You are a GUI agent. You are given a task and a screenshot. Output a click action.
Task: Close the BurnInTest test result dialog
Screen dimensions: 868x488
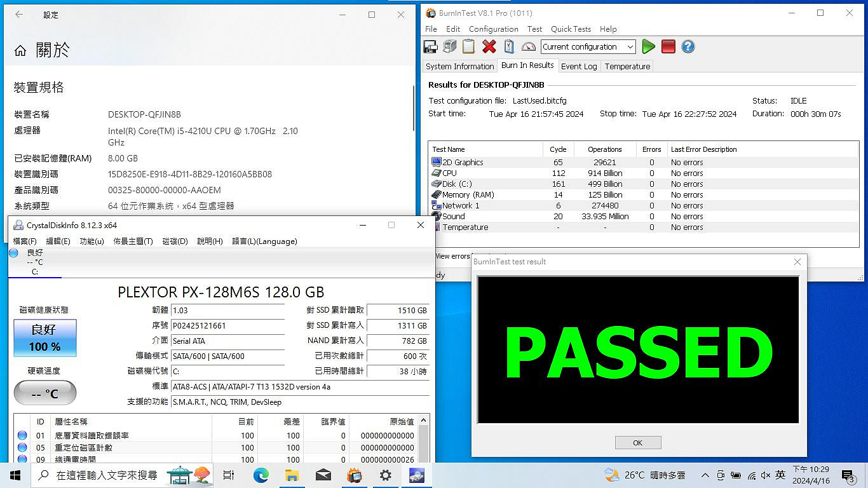[x=797, y=262]
